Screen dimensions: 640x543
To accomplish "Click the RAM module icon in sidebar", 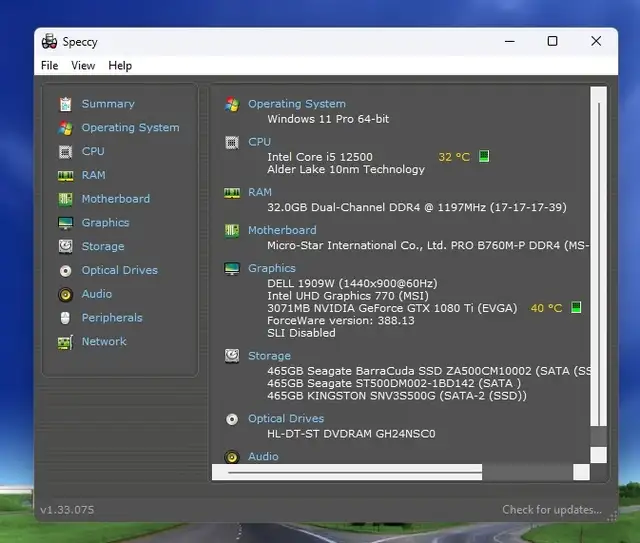I will (65, 176).
